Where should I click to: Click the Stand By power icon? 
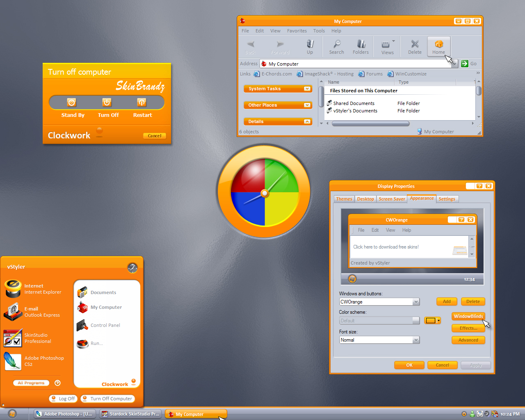(72, 103)
